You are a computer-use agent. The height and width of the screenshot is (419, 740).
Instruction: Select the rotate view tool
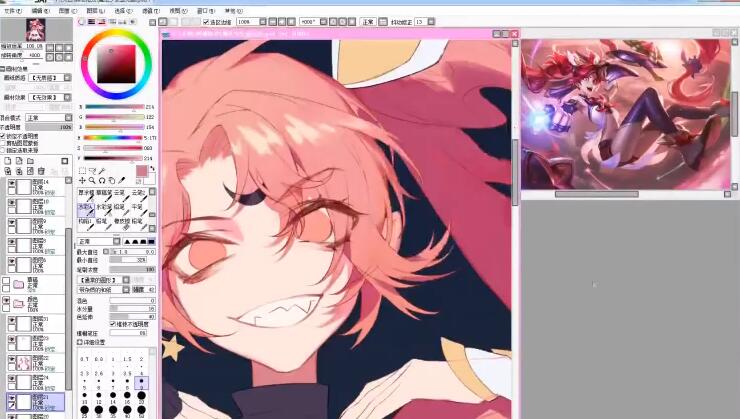[101, 180]
